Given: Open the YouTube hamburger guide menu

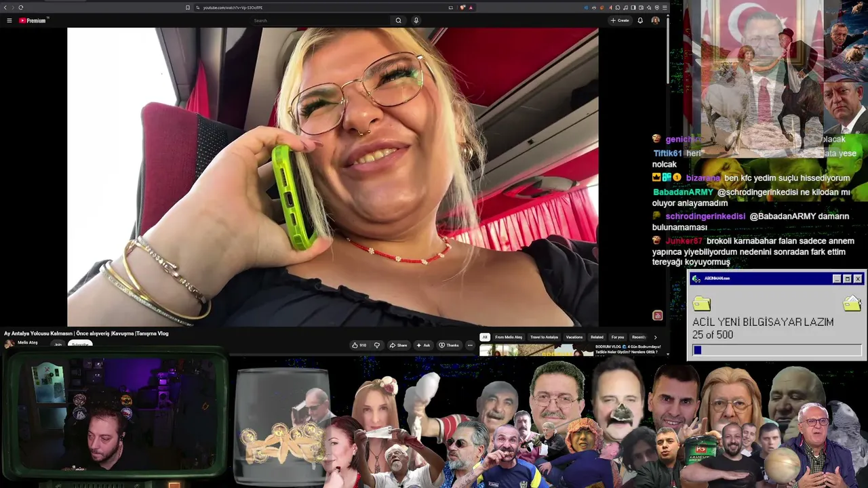Looking at the screenshot, I should click(9, 20).
